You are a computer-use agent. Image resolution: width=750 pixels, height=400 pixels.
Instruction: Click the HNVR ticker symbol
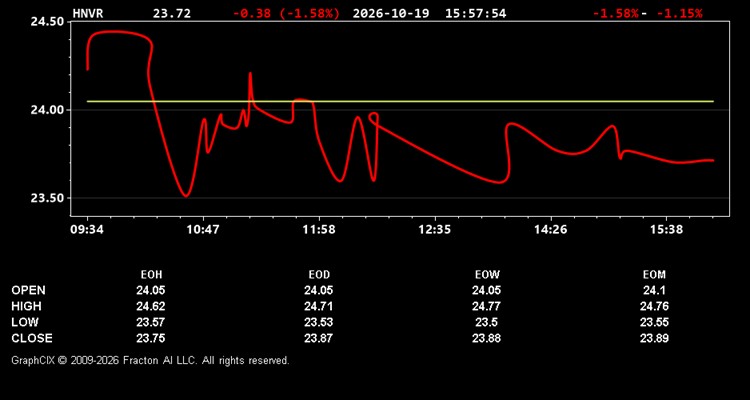tap(88, 13)
